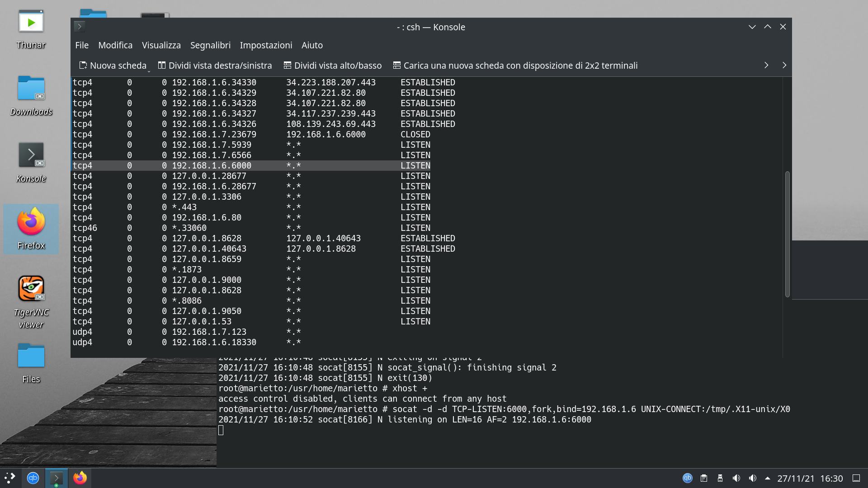The width and height of the screenshot is (868, 488).
Task: Open the removable devices tray icon
Action: click(x=720, y=478)
